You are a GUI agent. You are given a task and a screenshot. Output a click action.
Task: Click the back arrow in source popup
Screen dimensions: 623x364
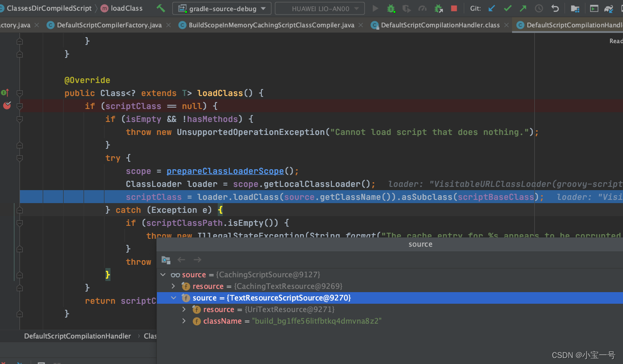click(182, 260)
